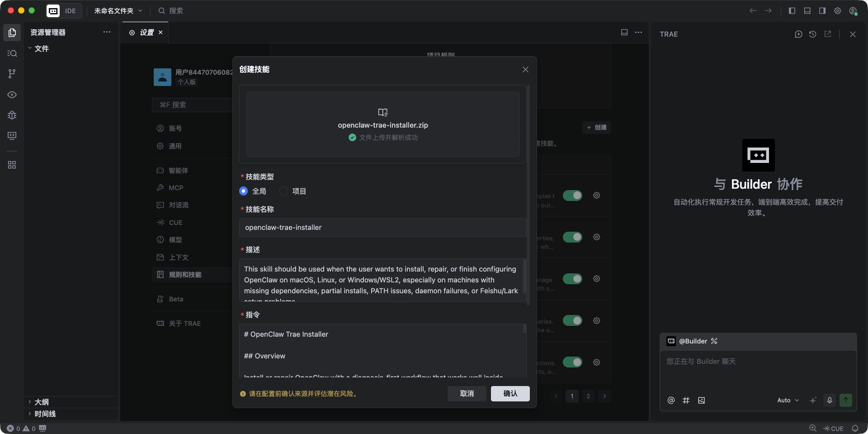Toggle off the skill switch beside "aries."
This screenshot has height=434, width=868.
(x=573, y=320)
